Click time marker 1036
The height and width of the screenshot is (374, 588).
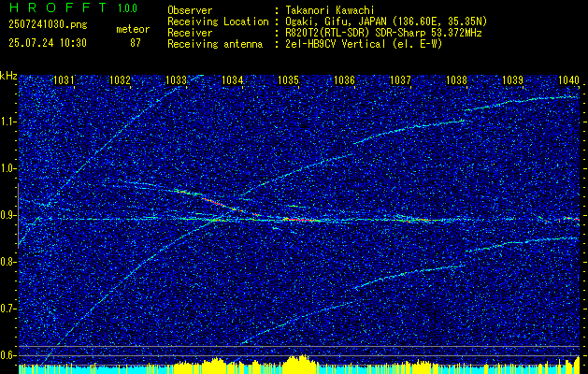[344, 79]
